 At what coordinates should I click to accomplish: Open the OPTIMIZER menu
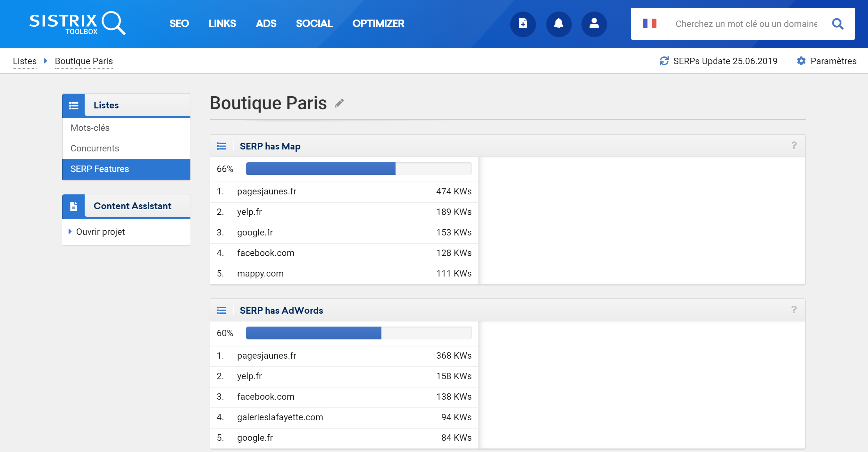(x=378, y=23)
